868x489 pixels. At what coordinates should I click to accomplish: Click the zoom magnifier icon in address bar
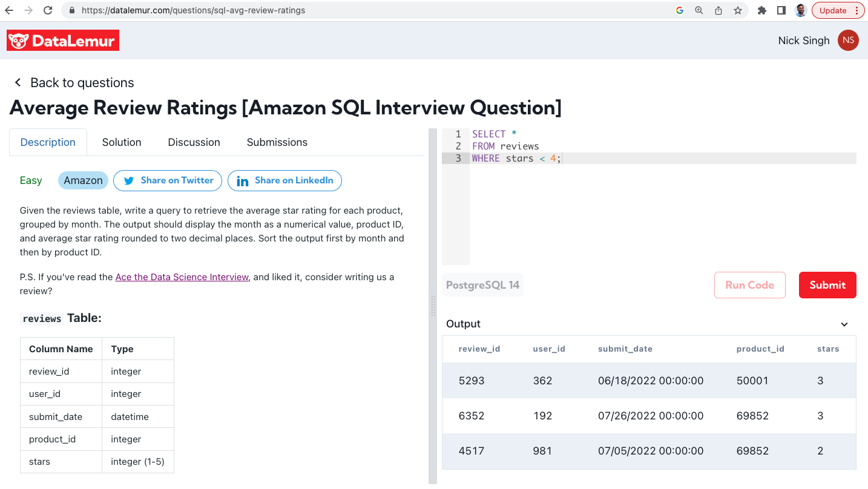point(699,10)
